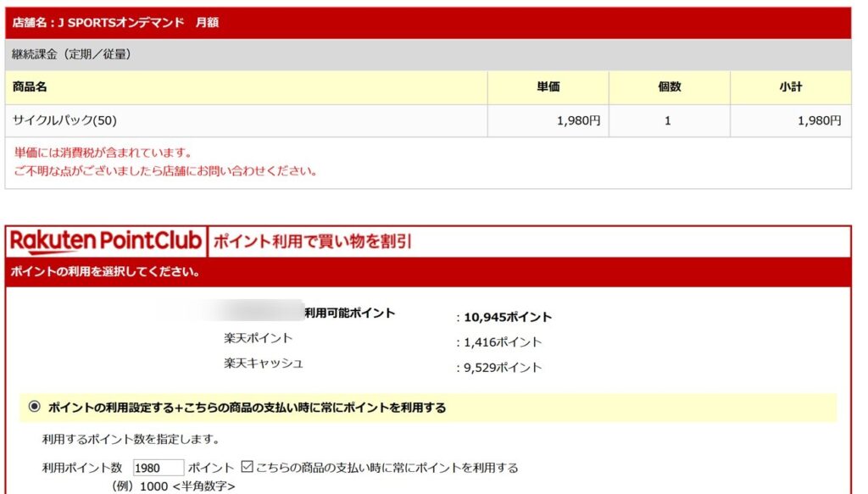This screenshot has width=868, height=494.
Task: Click the 楽天キャッシュ label
Action: point(264,364)
